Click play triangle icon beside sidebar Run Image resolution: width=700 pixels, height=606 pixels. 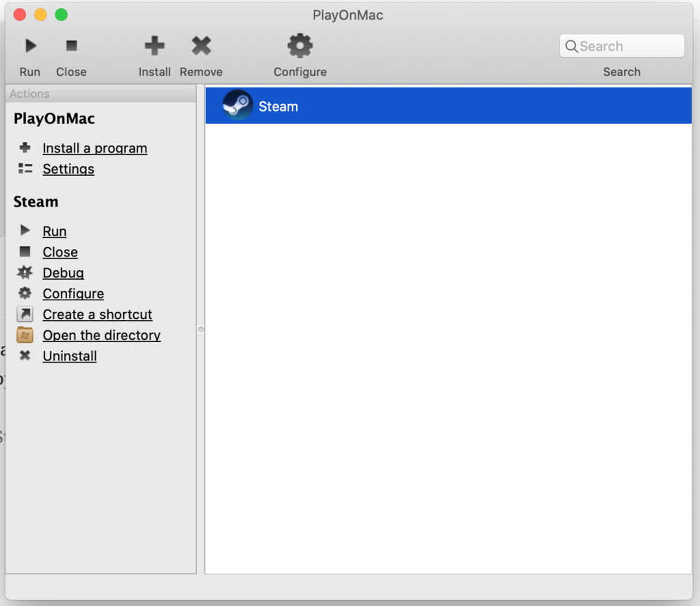click(x=25, y=230)
